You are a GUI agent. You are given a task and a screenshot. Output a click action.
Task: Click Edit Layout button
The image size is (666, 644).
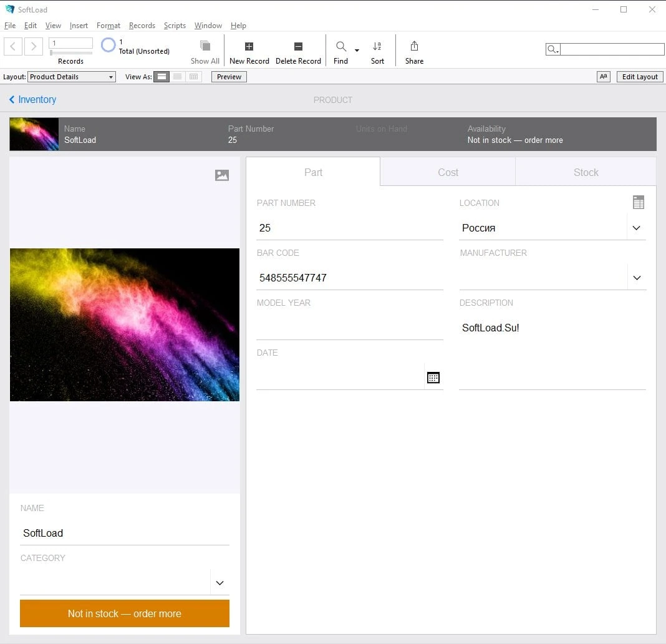(640, 77)
